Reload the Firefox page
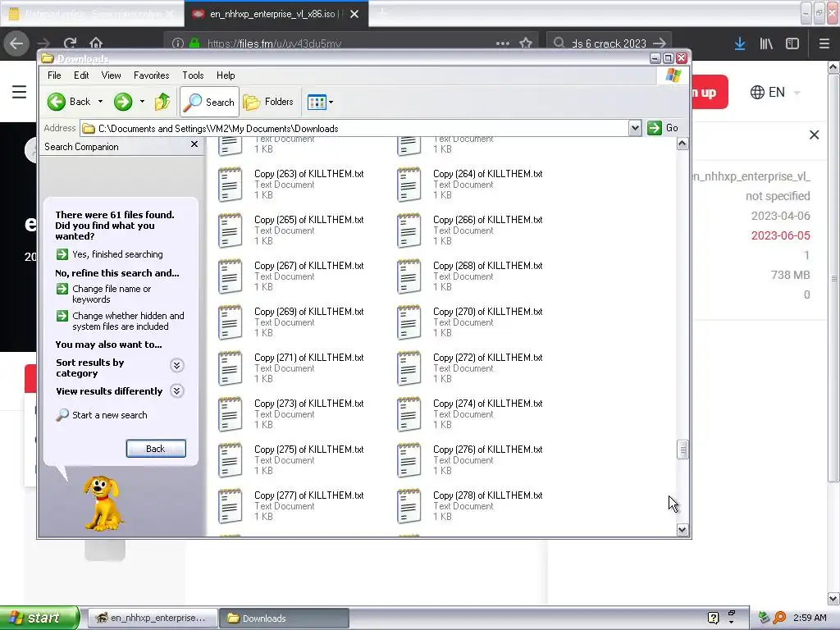Viewport: 840px width, 630px height. (70, 43)
